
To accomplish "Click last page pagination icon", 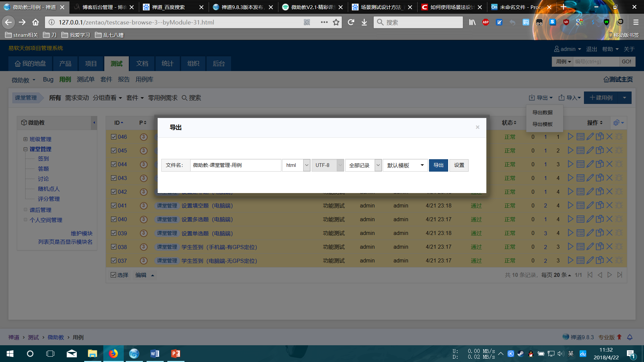I will (620, 275).
